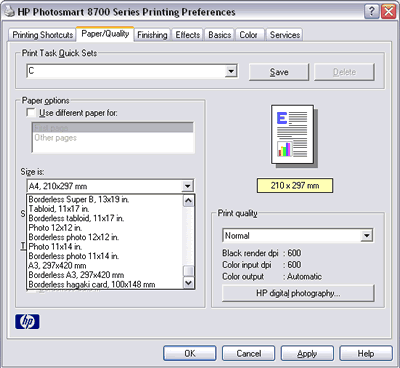Open the Print quality Normal dropdown

point(367,236)
